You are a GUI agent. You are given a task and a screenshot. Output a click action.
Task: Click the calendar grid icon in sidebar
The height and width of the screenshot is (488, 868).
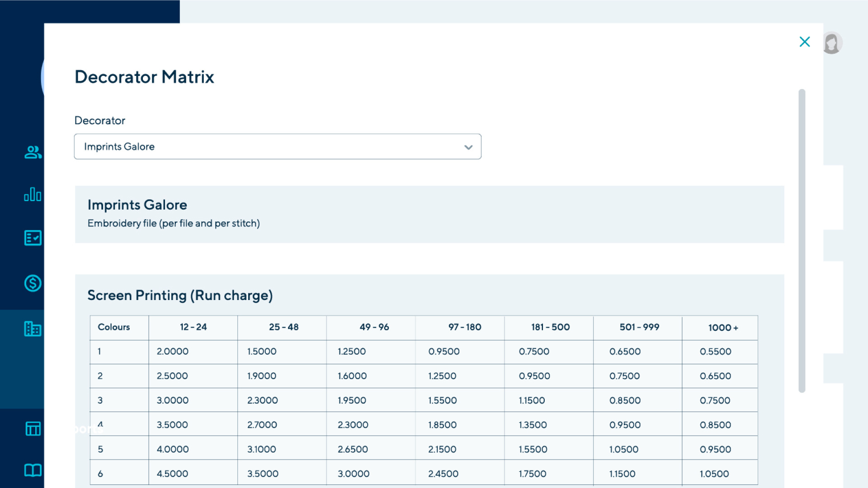click(32, 429)
